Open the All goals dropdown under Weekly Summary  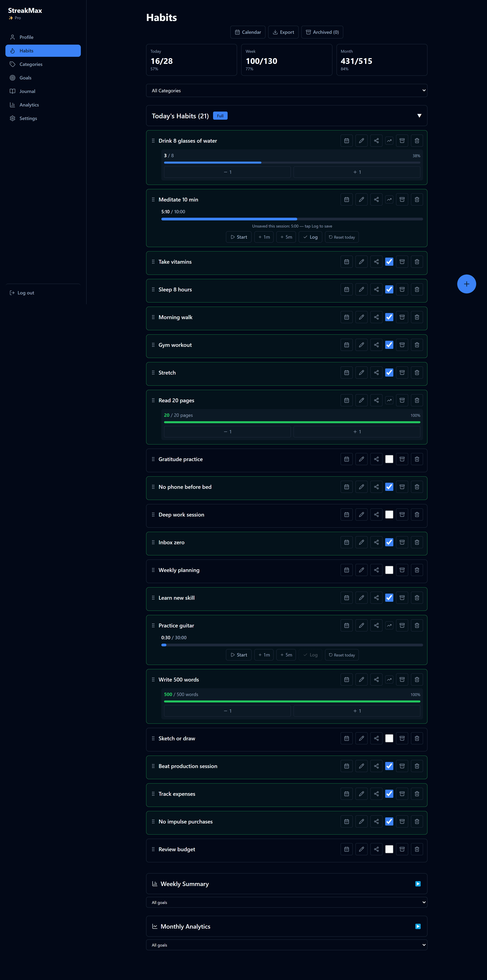286,902
